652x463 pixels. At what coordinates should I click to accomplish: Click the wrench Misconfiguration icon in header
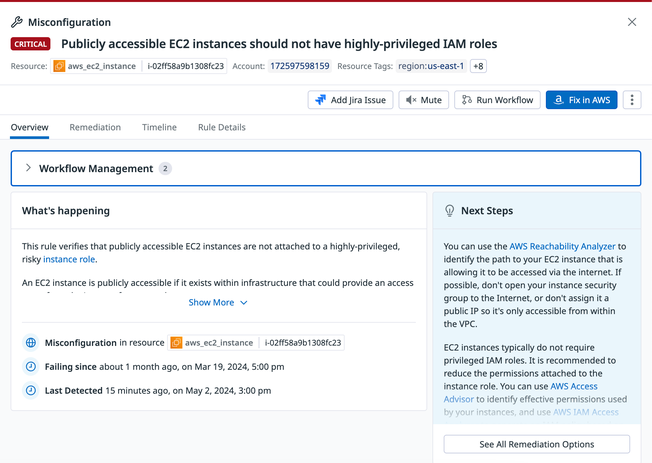17,22
